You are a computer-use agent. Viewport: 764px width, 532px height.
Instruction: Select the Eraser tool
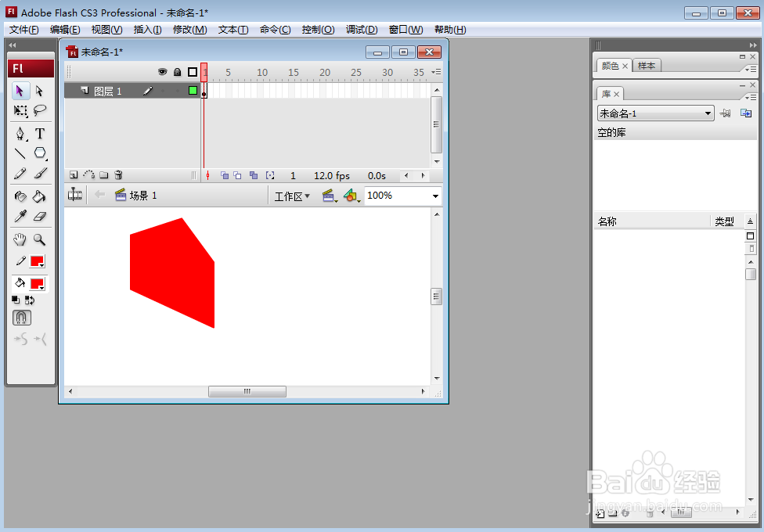tap(40, 216)
